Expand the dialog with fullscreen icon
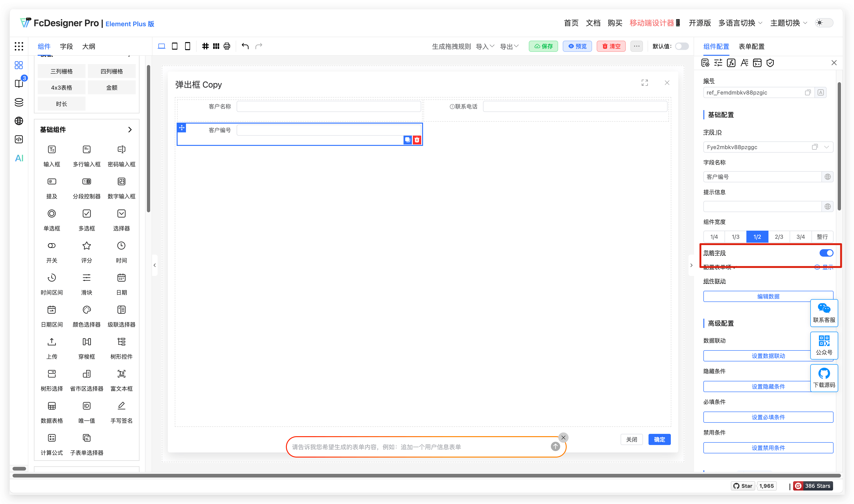The image size is (854, 504). tap(644, 83)
